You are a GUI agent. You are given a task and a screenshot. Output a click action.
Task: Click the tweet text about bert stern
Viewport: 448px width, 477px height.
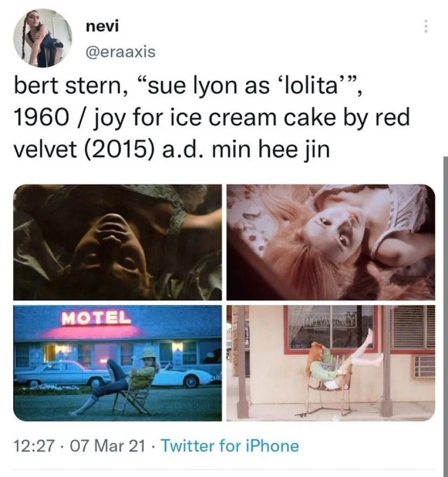(212, 118)
